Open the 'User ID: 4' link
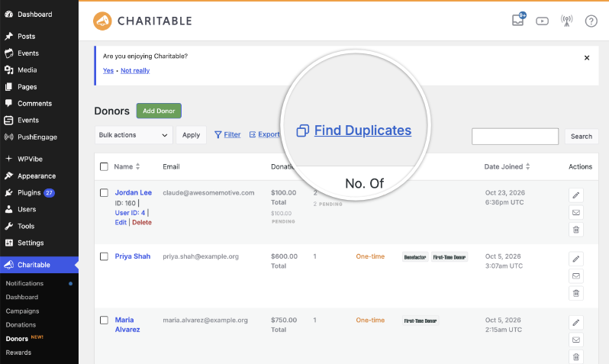The width and height of the screenshot is (609, 364). pos(130,213)
